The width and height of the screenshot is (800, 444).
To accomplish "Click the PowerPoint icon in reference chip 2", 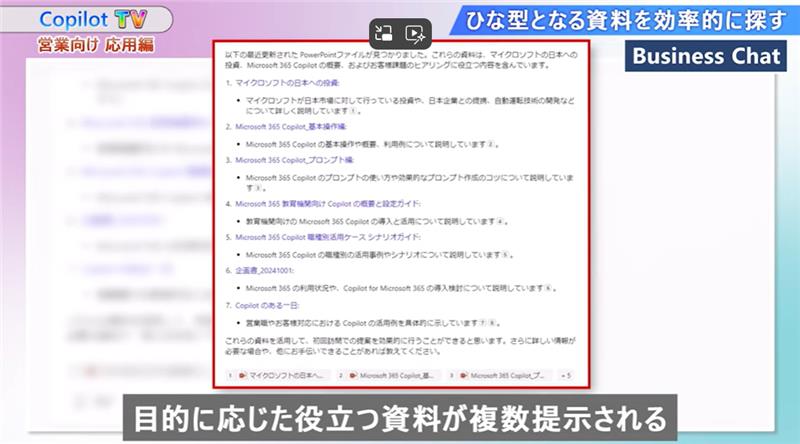I will point(353,375).
